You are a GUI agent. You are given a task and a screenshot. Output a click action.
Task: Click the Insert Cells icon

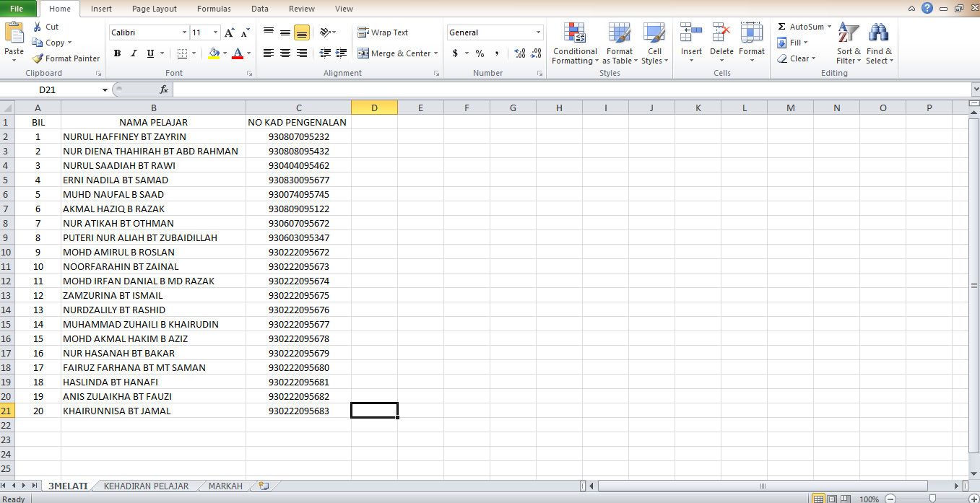[x=691, y=33]
